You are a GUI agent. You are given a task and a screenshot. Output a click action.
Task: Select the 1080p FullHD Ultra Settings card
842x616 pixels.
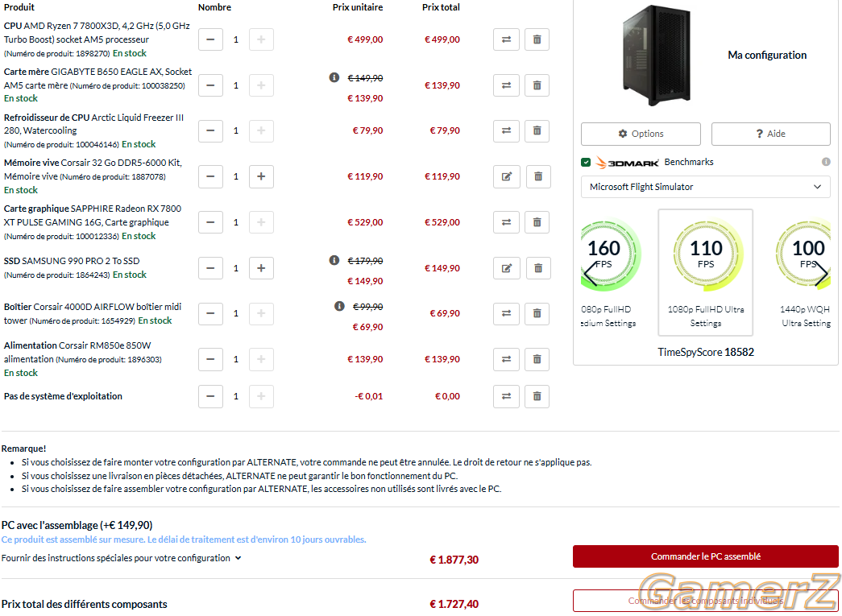(706, 273)
